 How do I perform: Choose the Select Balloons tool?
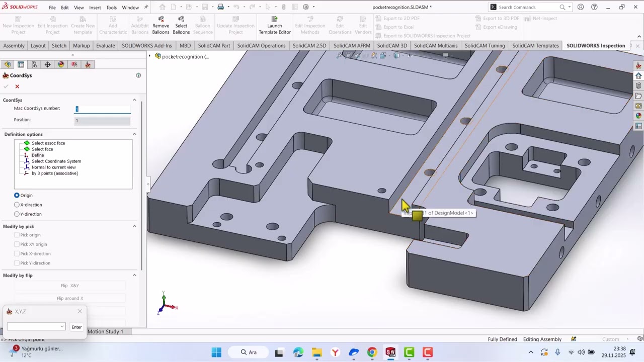coord(181,25)
